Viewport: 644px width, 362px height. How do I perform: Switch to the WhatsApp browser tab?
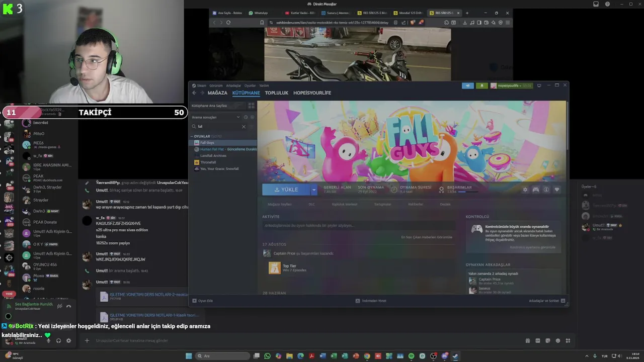[x=261, y=13]
